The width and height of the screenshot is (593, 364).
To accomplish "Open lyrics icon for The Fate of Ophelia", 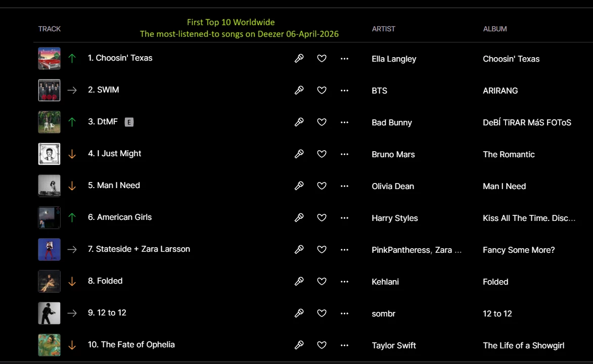I will pyautogui.click(x=299, y=345).
